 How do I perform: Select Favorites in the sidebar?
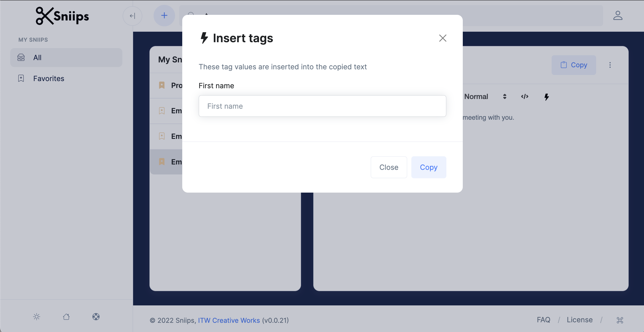click(49, 78)
